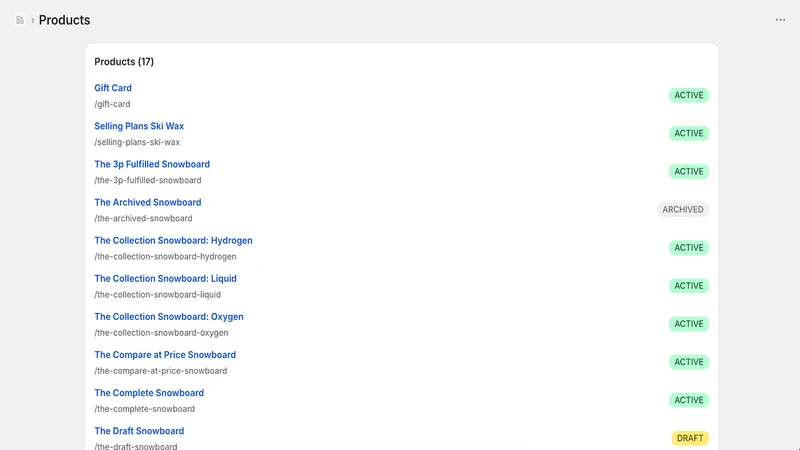The image size is (800, 450).
Task: Open the Gift Card product link
Action: click(x=113, y=88)
